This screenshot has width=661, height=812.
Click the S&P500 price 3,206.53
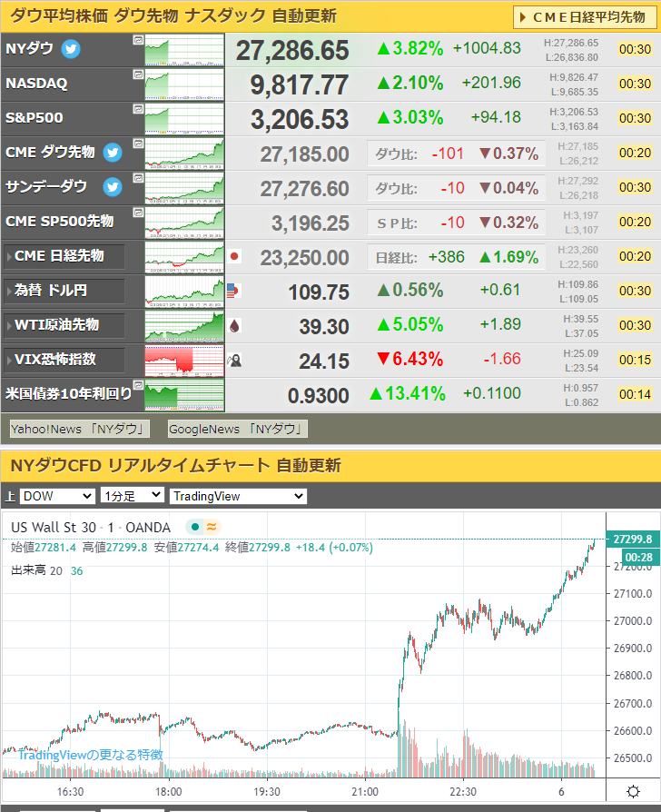coord(300,120)
